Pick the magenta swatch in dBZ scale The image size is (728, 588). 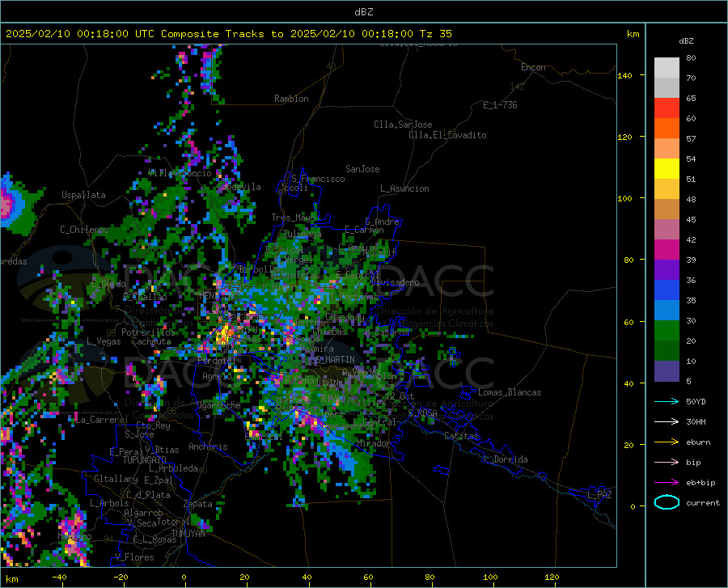tap(667, 250)
